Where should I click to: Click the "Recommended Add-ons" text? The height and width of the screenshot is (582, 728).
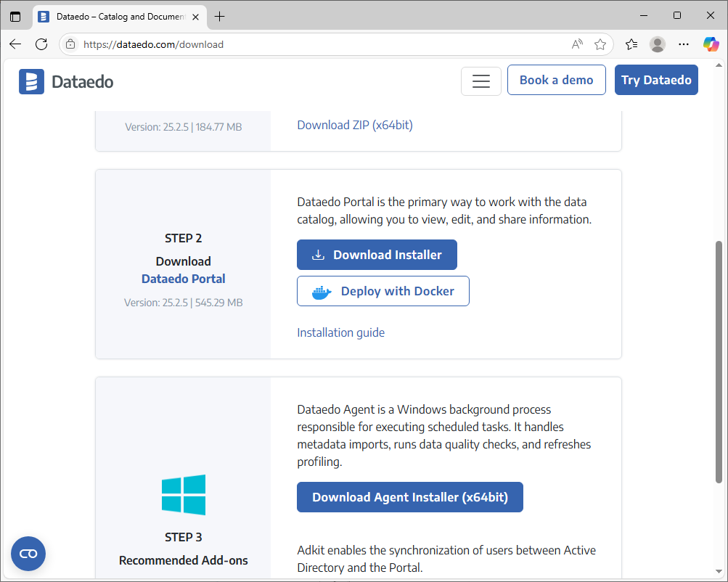pyautogui.click(x=184, y=560)
